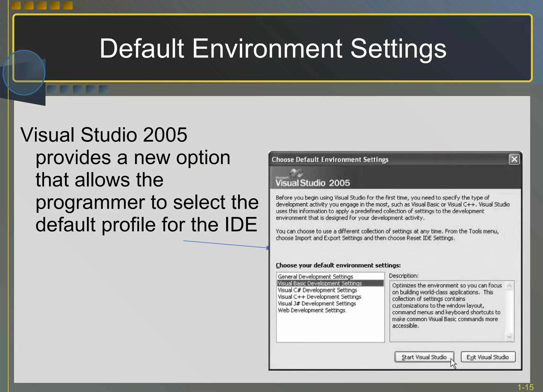Click the description scrollbar up arrow

[509, 286]
